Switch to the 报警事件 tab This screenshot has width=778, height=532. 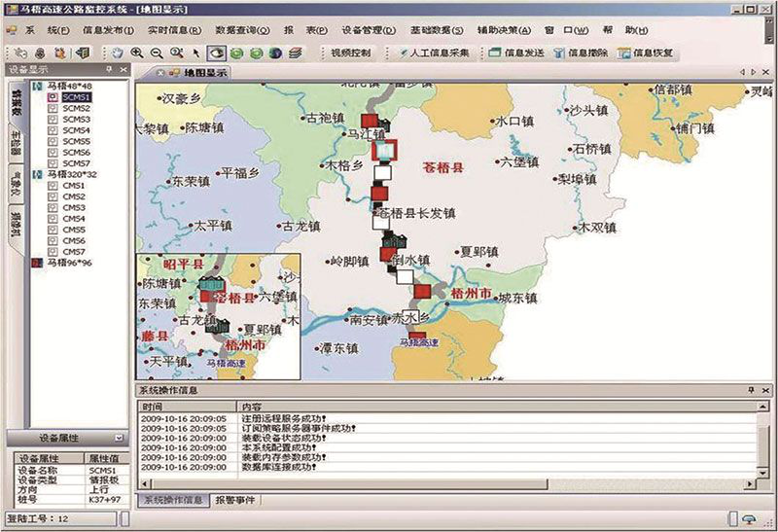(235, 500)
